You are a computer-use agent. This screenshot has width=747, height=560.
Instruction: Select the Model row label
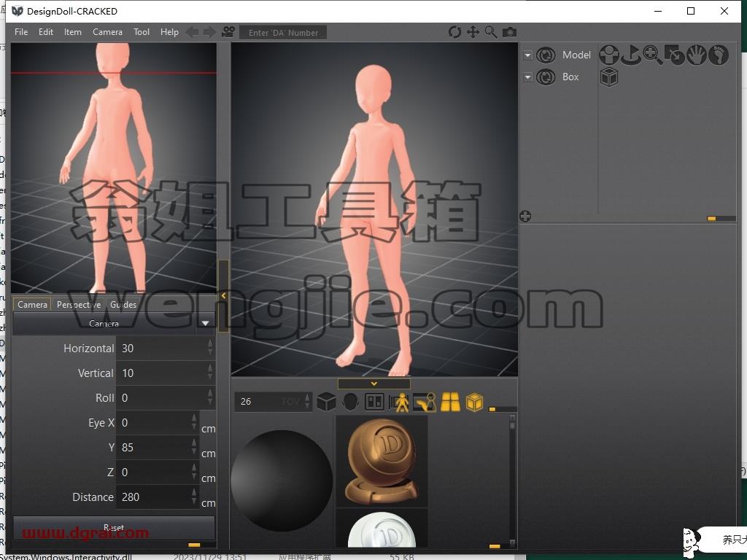(x=576, y=55)
